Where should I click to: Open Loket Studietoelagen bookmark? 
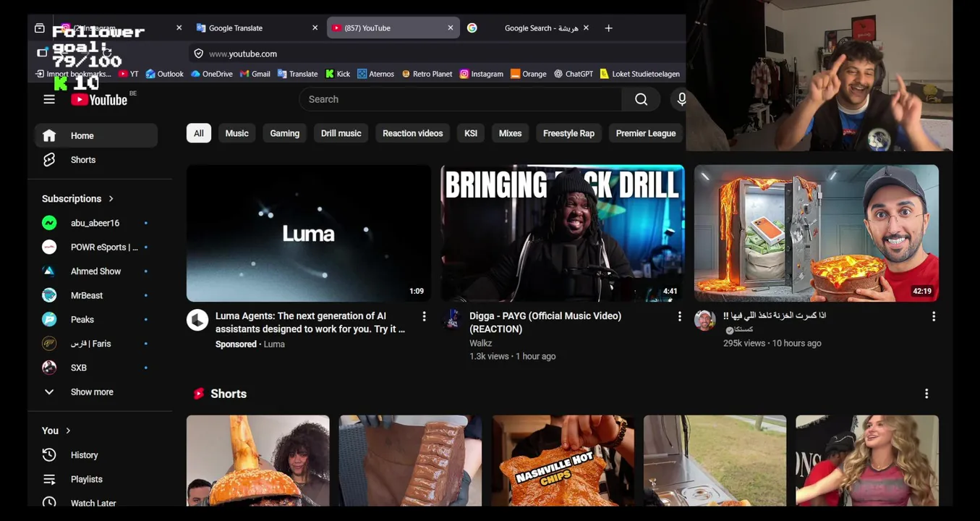pyautogui.click(x=639, y=74)
